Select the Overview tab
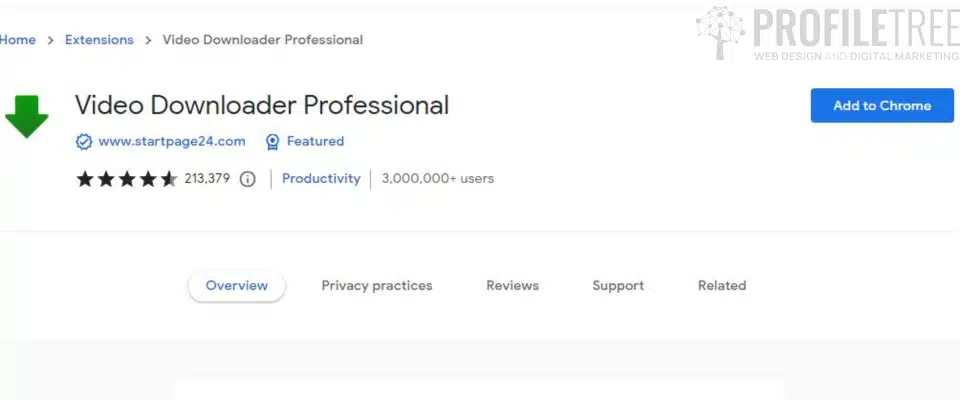960x400 pixels. coord(236,286)
